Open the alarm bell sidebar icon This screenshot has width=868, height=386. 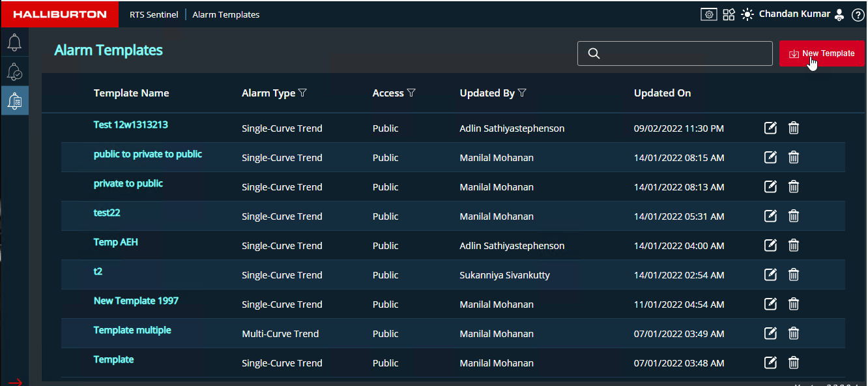14,43
